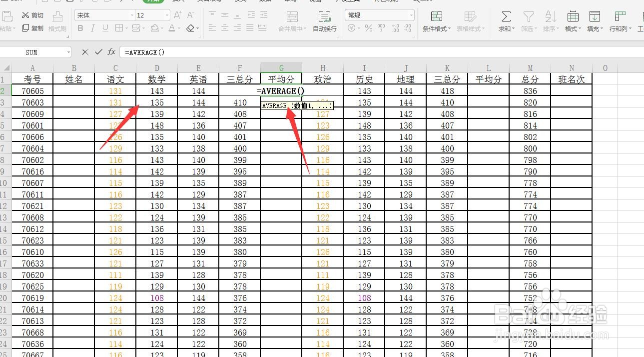Apply fill color with the paint bucket icon
Image resolution: width=644 pixels, height=357 pixels.
(x=155, y=28)
